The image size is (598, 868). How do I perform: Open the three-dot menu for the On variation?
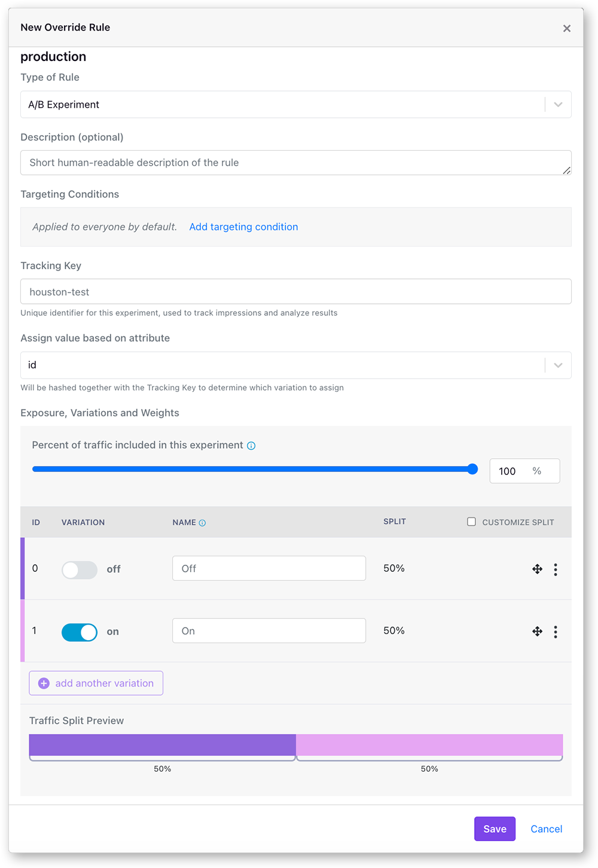(x=556, y=631)
